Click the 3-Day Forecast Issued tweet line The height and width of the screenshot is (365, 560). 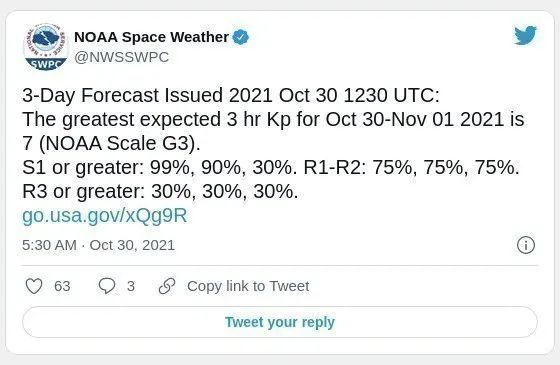pyautogui.click(x=231, y=95)
